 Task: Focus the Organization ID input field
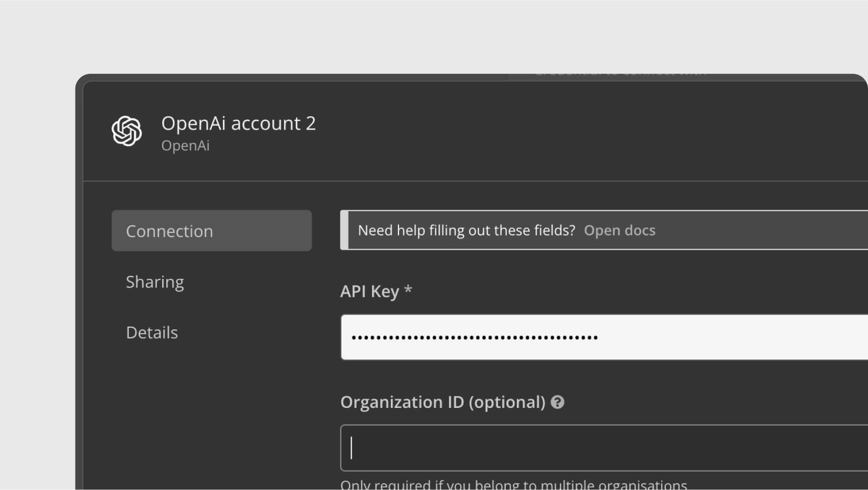pyautogui.click(x=604, y=448)
